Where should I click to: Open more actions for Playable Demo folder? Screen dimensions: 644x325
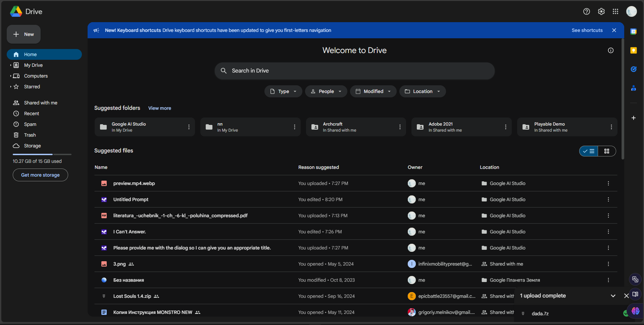tap(611, 127)
